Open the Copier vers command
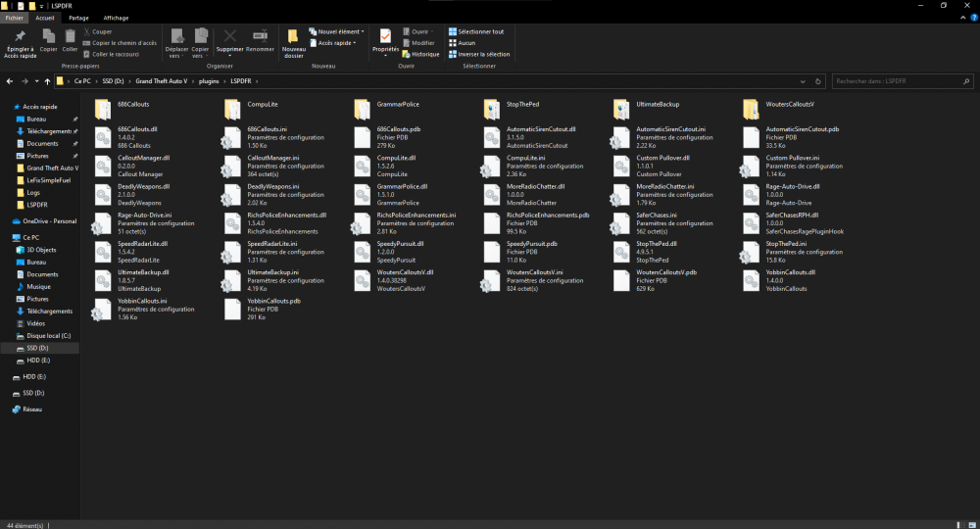 point(200,44)
